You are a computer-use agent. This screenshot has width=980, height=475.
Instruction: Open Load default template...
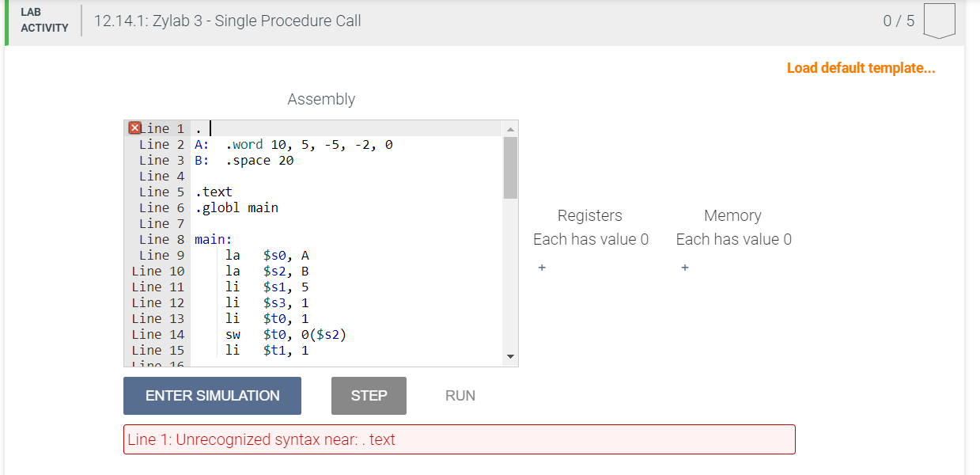(x=861, y=68)
